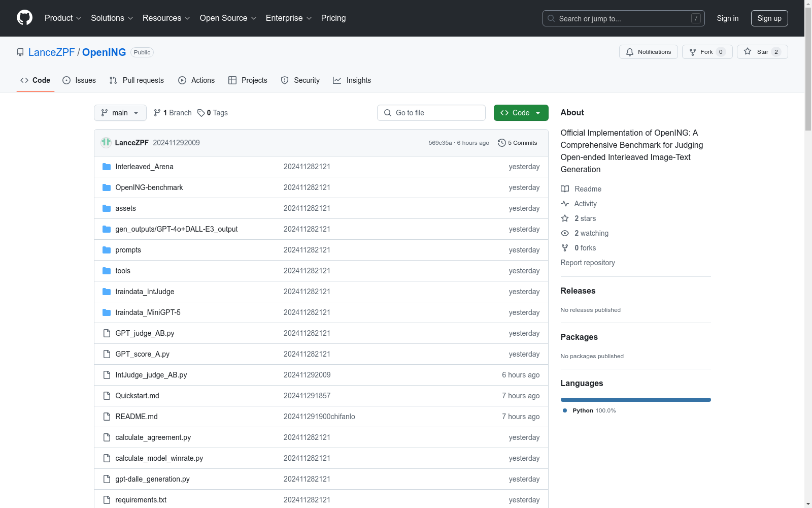The height and width of the screenshot is (508, 812).
Task: Click the fork icon in Fork button
Action: pos(693,52)
